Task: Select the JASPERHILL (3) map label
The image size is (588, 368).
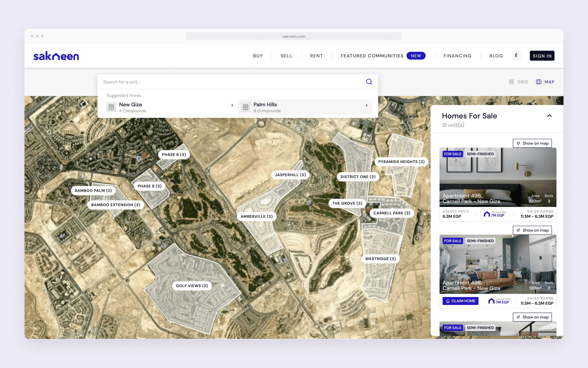Action: (290, 175)
